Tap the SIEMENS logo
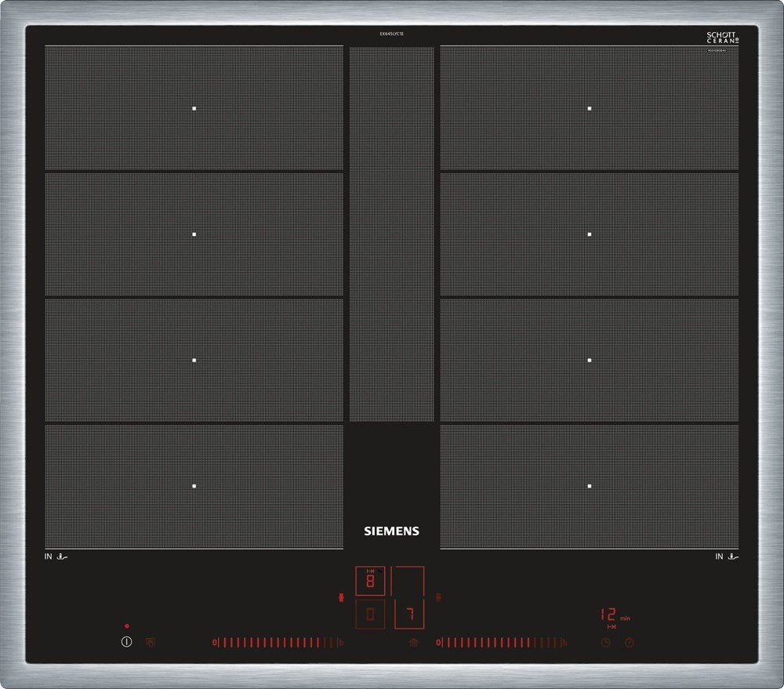Image resolution: width=784 pixels, height=689 pixels. pos(391,531)
